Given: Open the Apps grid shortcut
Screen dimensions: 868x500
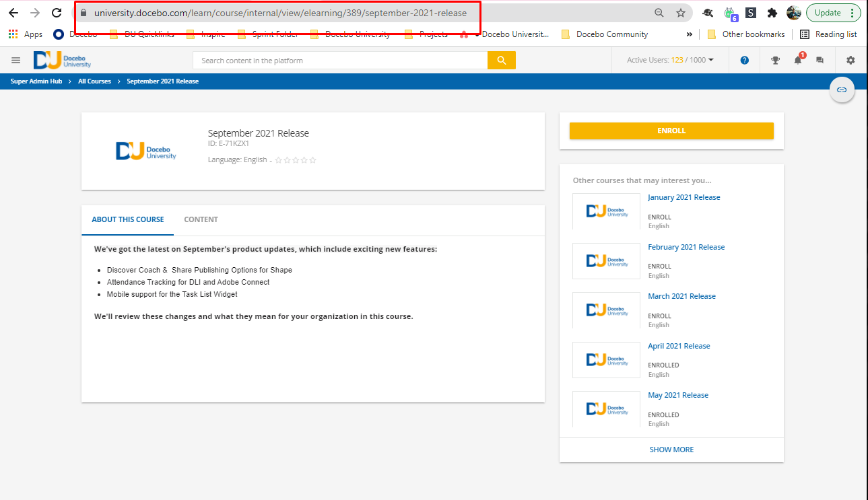Looking at the screenshot, I should coord(26,34).
